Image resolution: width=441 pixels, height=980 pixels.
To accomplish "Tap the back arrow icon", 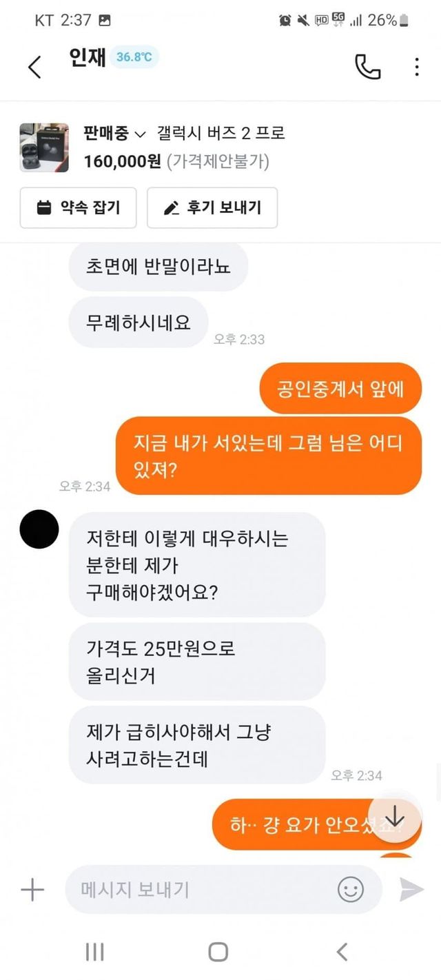I will point(34,67).
